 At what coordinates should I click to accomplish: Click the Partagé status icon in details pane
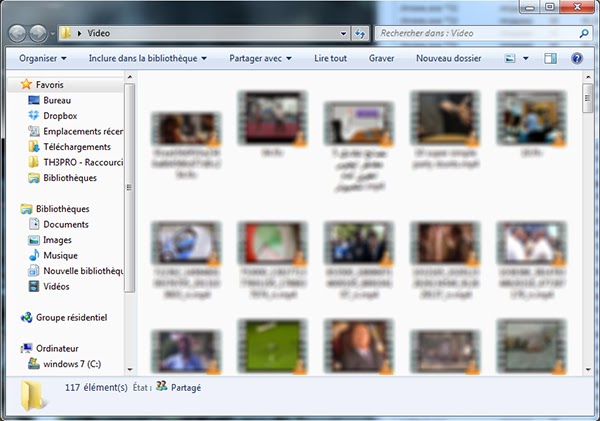161,386
